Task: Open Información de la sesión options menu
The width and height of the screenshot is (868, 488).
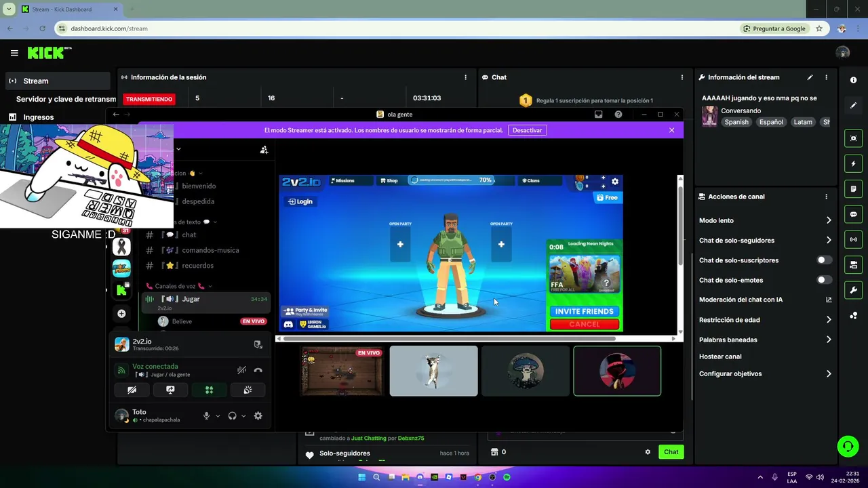Action: tap(465, 77)
